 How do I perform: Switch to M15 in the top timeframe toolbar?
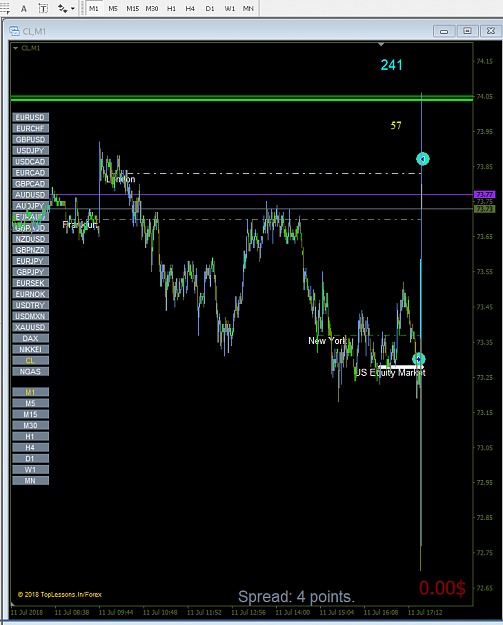[x=132, y=8]
